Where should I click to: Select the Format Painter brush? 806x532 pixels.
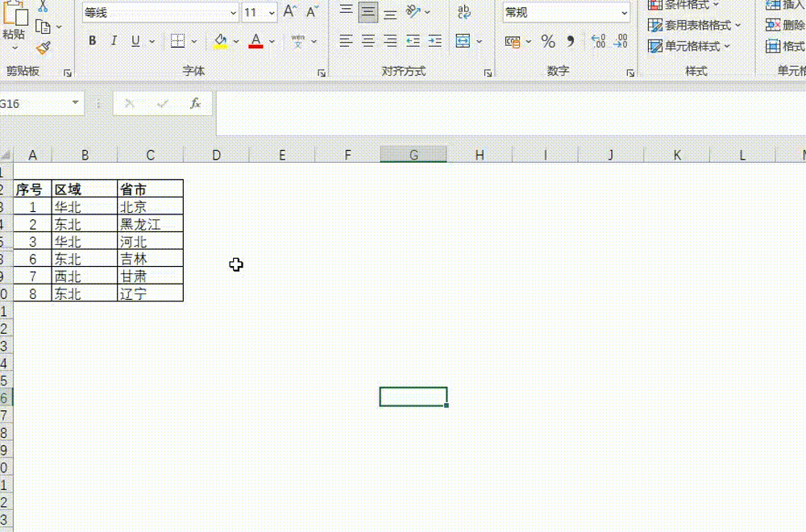tap(44, 48)
